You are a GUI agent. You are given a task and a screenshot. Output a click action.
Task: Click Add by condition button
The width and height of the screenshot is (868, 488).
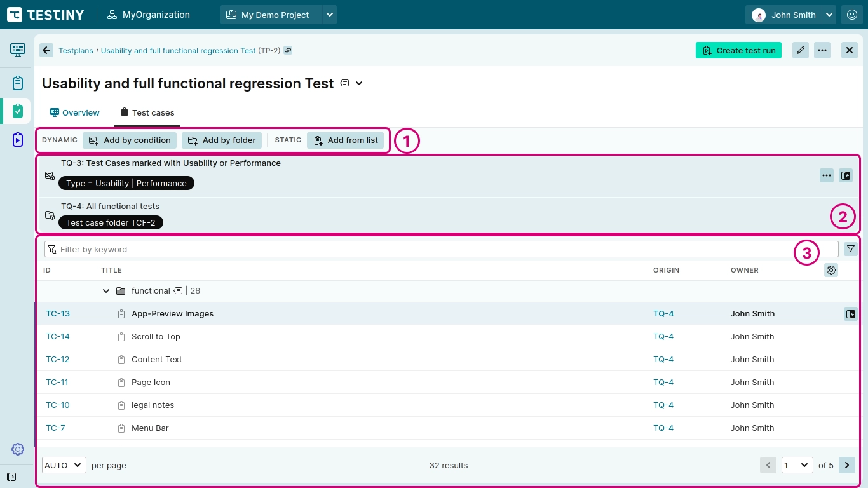point(130,140)
